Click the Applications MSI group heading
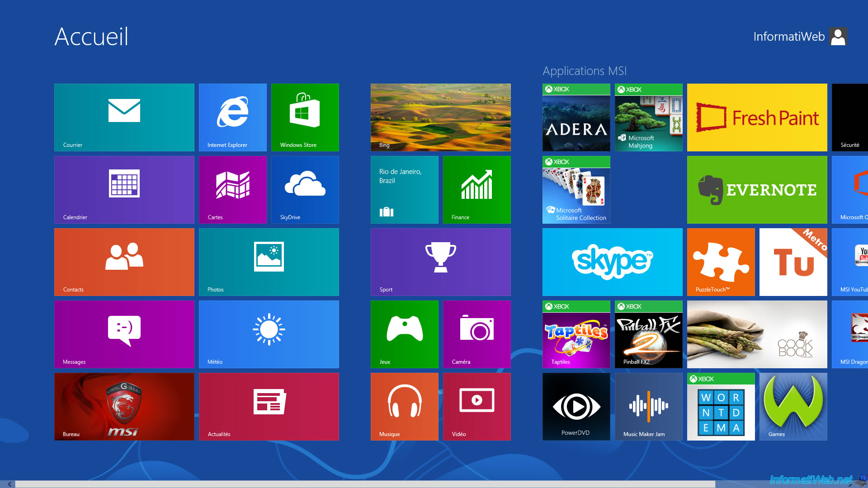This screenshot has width=868, height=488. (585, 71)
